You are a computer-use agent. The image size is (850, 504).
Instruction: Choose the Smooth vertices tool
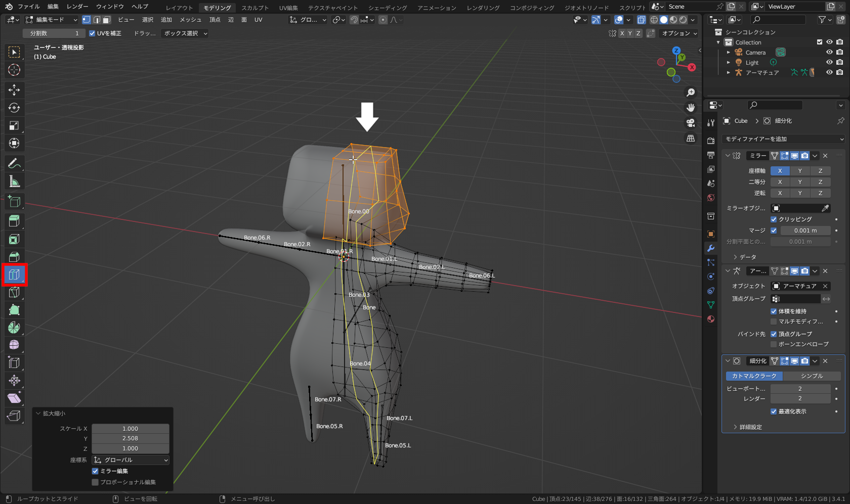point(14,345)
